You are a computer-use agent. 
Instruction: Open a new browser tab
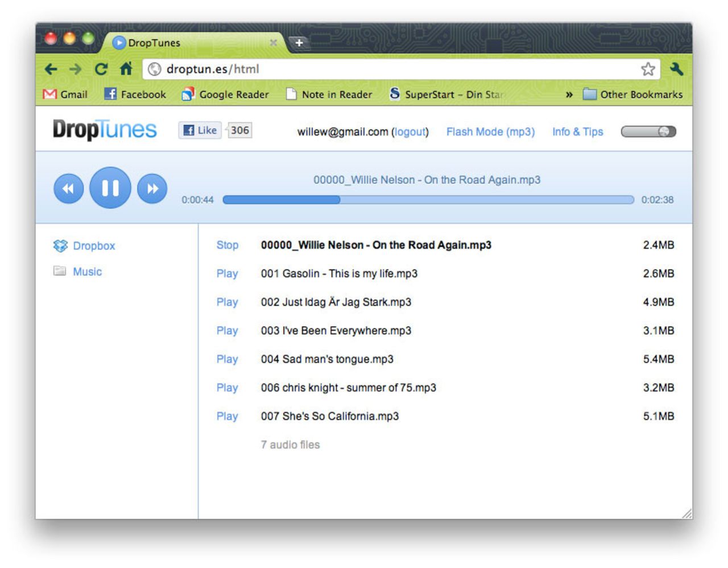299,42
